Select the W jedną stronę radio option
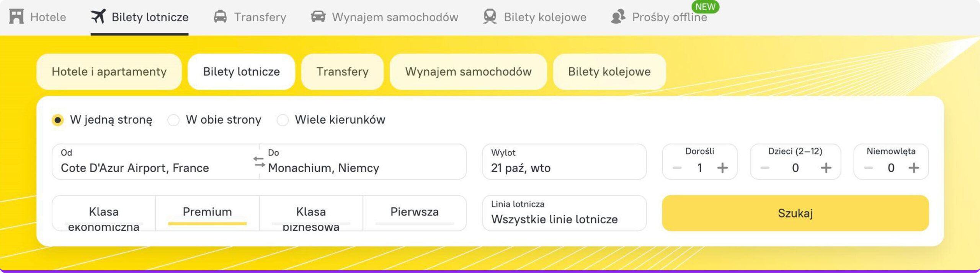 (58, 120)
